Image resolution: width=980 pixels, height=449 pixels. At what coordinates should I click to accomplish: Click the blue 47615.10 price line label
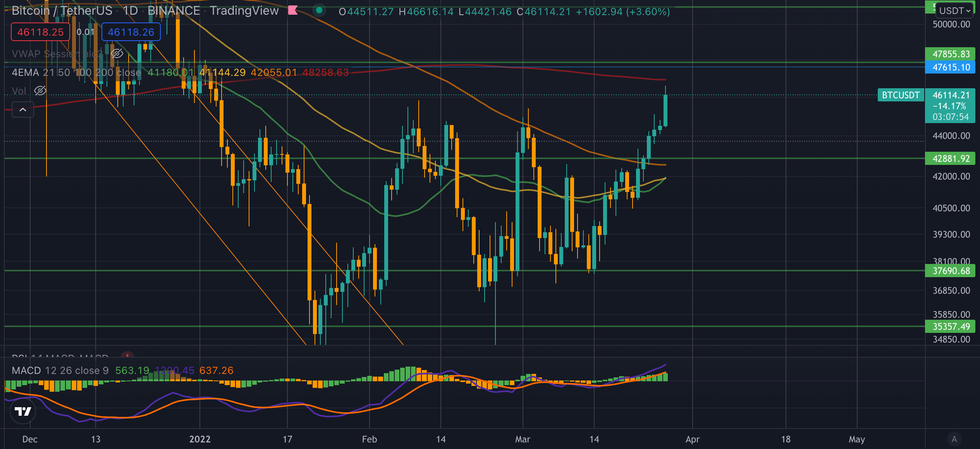pyautogui.click(x=950, y=67)
